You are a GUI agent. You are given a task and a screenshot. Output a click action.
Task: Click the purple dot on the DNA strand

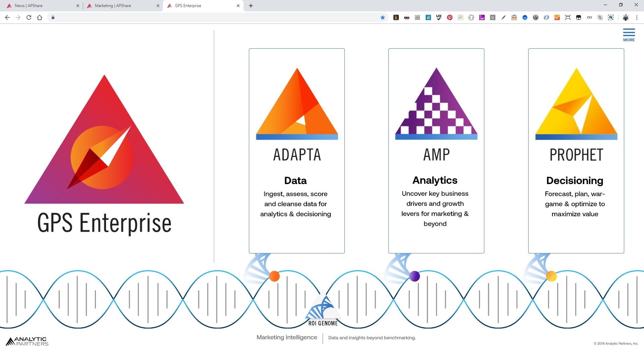click(x=415, y=276)
